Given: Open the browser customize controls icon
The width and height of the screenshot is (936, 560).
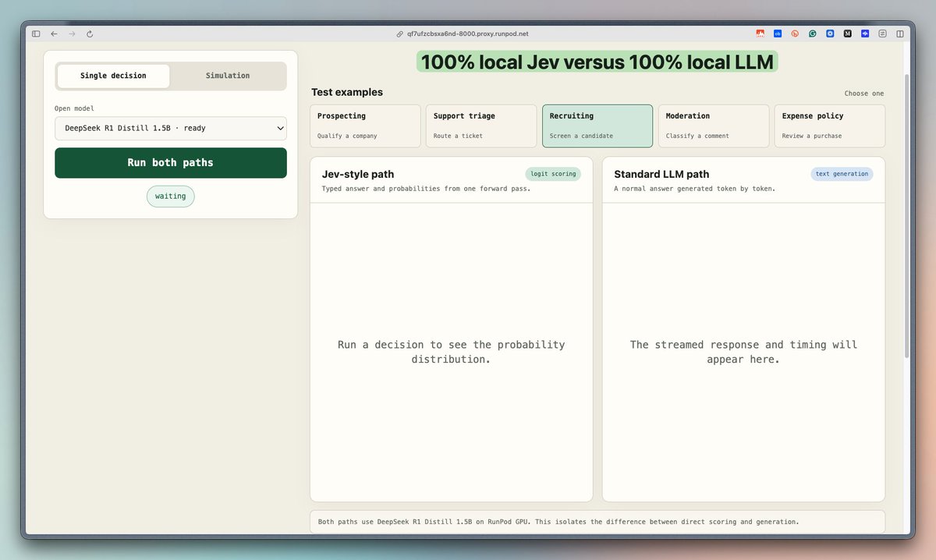Looking at the screenshot, I should tap(883, 34).
